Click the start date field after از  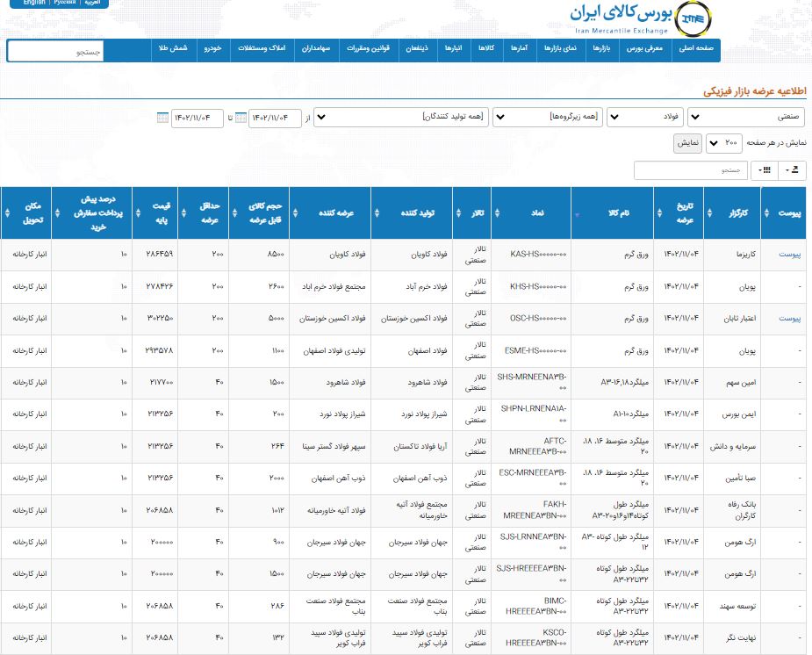click(275, 118)
